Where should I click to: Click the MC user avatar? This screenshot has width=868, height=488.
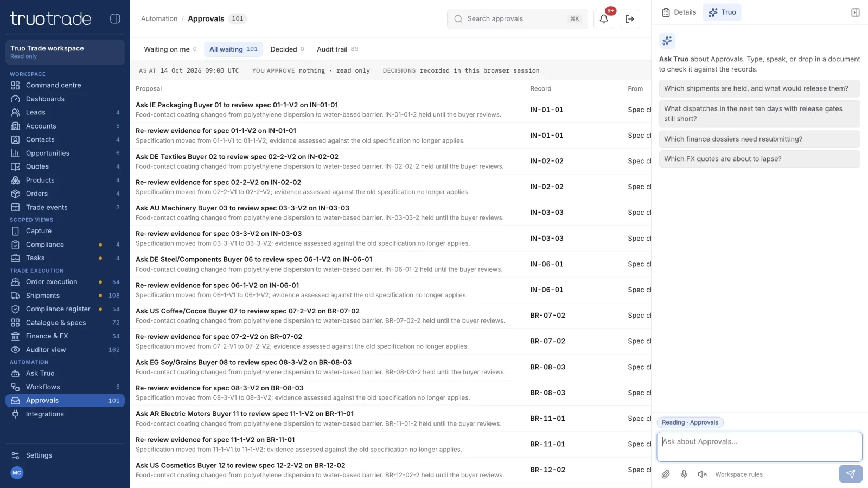pyautogui.click(x=17, y=473)
